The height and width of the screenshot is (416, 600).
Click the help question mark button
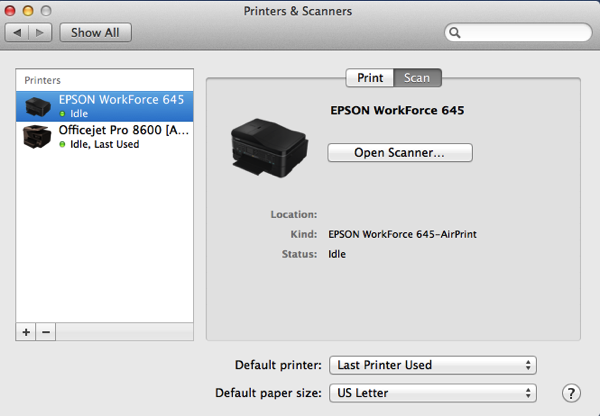coord(572,393)
